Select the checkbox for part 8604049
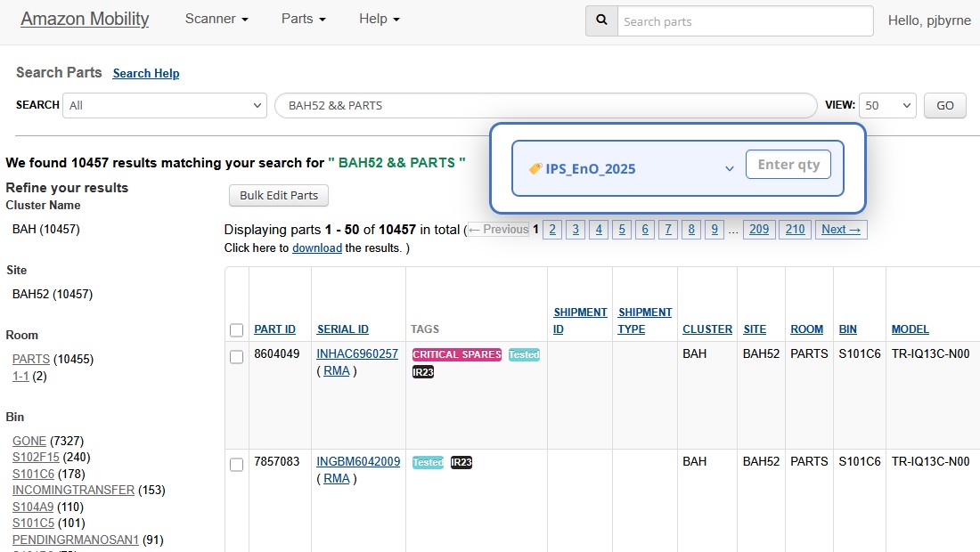Screen dimensions: 980x552 click(x=236, y=356)
